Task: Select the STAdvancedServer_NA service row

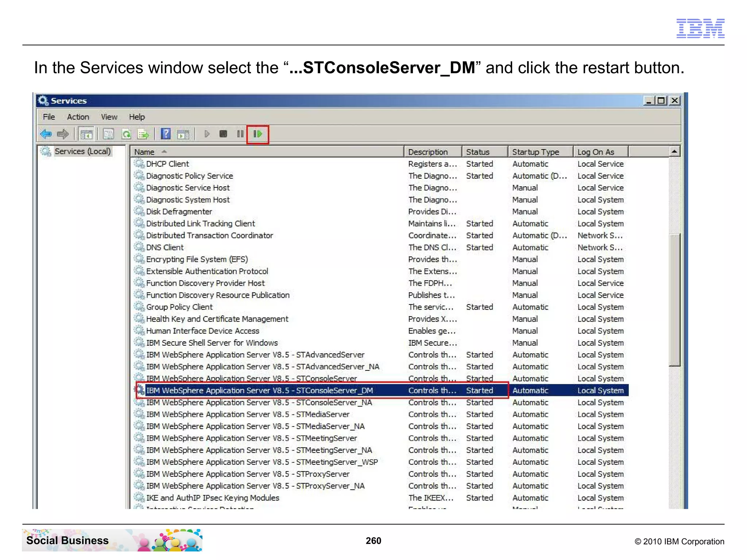Action: tap(380, 367)
